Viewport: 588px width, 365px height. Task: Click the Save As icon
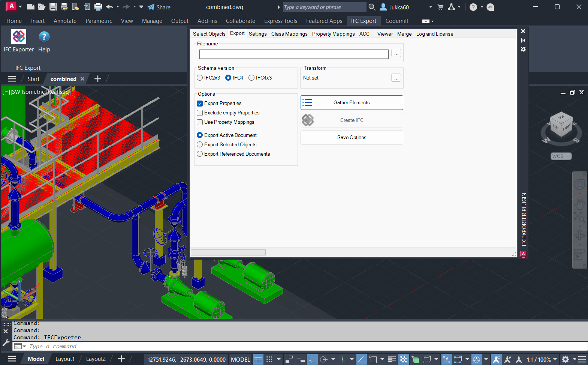[64, 7]
